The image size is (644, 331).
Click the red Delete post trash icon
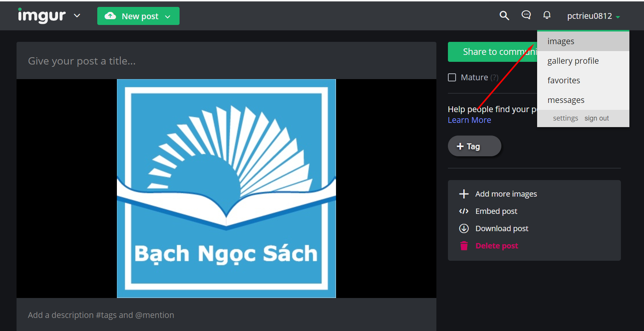coord(464,246)
